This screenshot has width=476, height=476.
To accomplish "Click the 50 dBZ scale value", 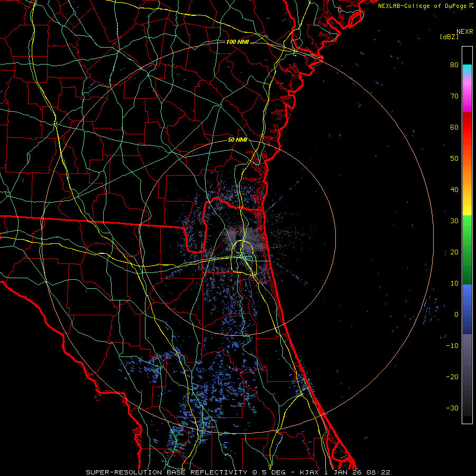I will [454, 159].
